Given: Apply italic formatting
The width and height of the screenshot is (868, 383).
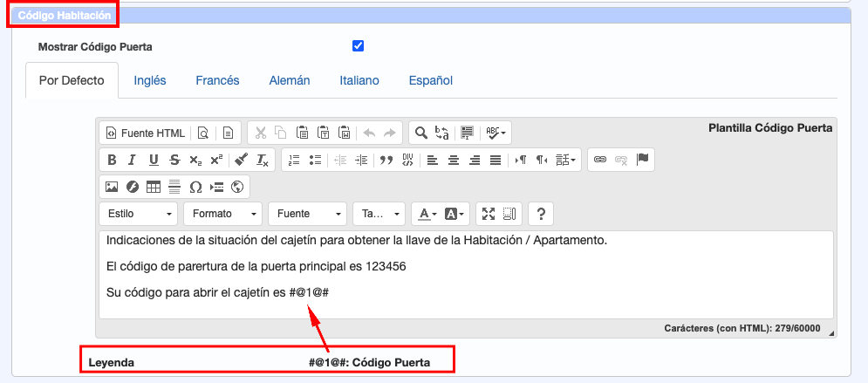Looking at the screenshot, I should point(133,160).
